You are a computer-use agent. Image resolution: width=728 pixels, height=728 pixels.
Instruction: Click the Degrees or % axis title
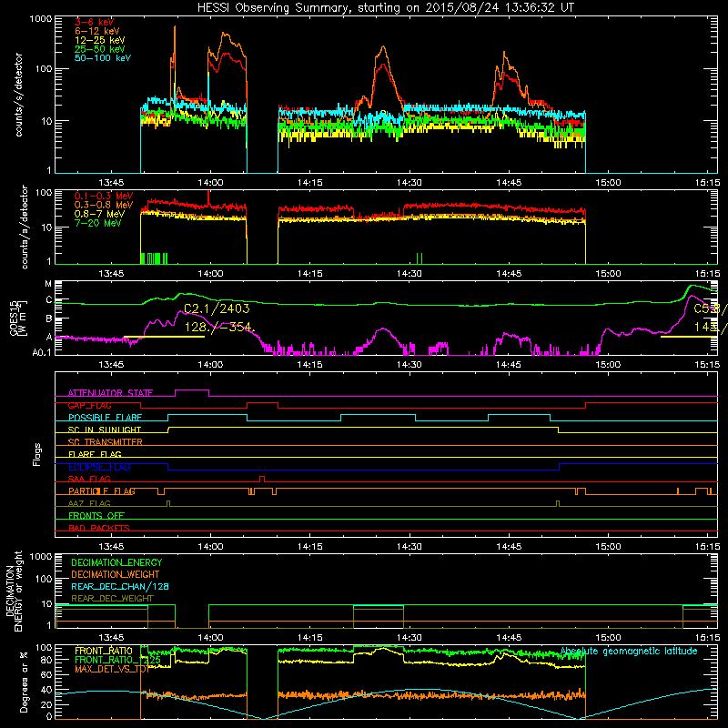point(24,681)
